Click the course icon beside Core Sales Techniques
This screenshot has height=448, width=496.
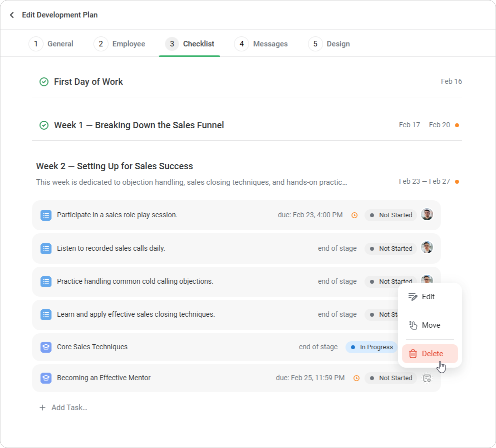pos(46,347)
